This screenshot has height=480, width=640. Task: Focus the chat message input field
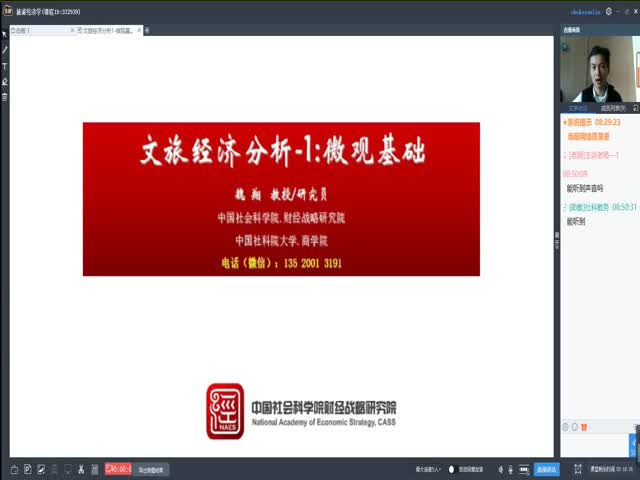pos(594,445)
